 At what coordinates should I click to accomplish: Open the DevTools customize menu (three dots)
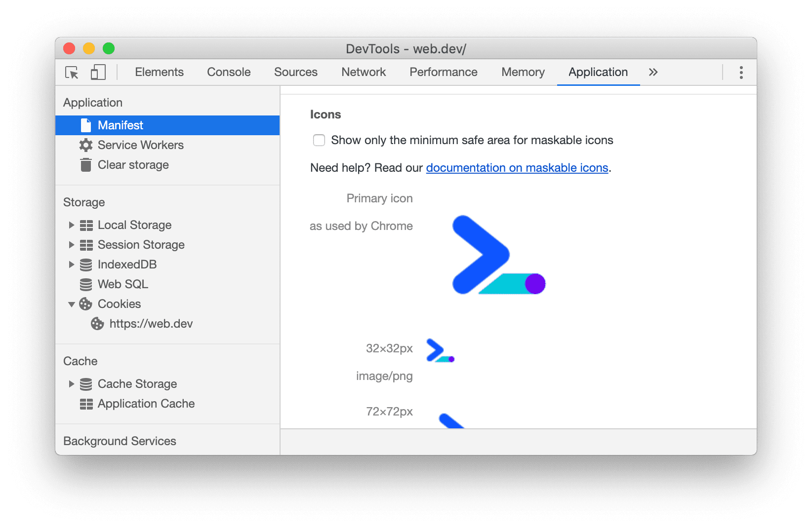[741, 72]
